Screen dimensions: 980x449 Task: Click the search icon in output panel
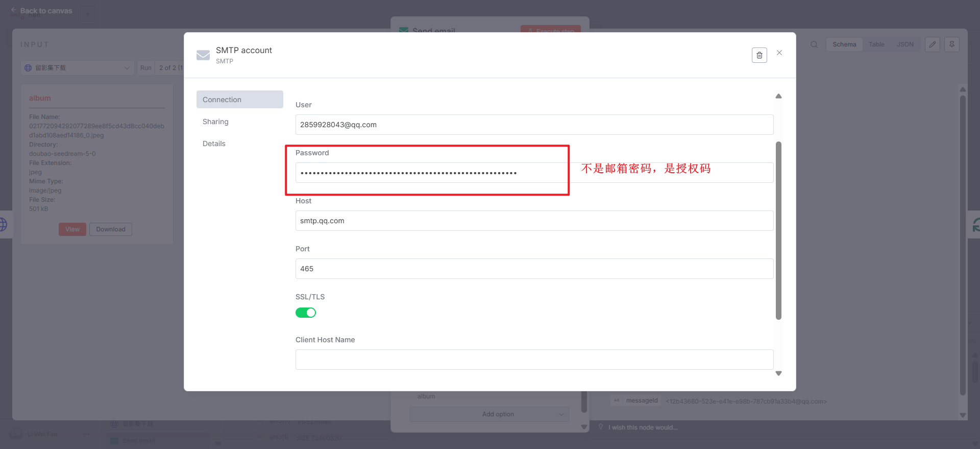[x=814, y=44]
